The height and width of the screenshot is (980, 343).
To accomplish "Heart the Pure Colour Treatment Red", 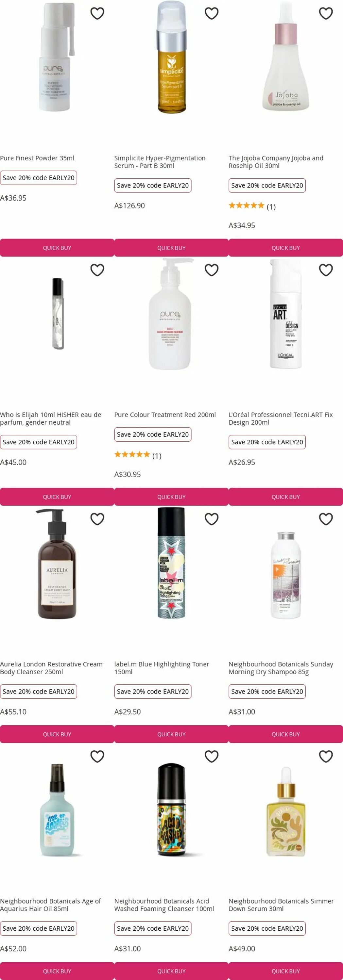I will [x=212, y=270].
